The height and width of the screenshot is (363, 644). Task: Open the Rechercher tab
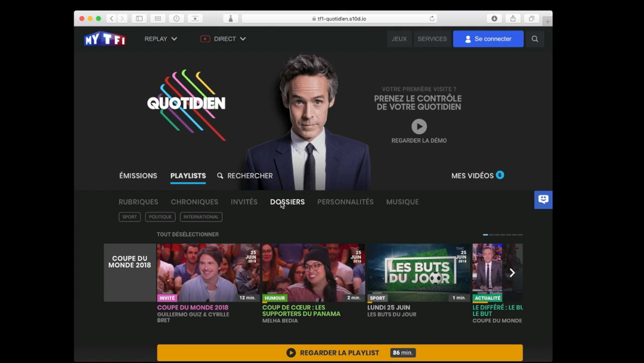click(245, 176)
